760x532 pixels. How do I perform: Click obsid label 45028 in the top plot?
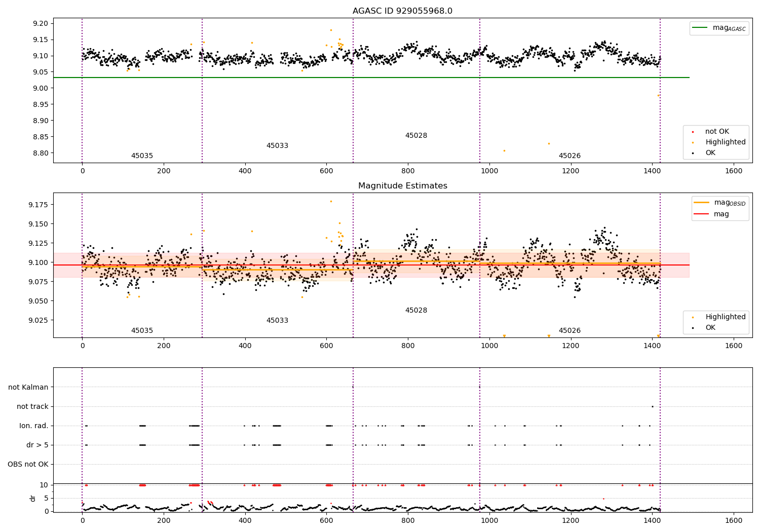[416, 136]
